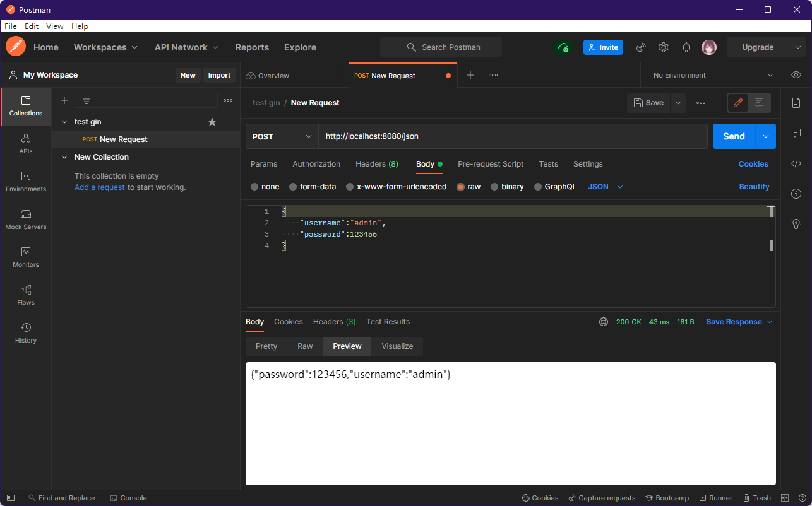Click the Add a request link
Viewport: 812px width, 506px height.
(x=100, y=187)
